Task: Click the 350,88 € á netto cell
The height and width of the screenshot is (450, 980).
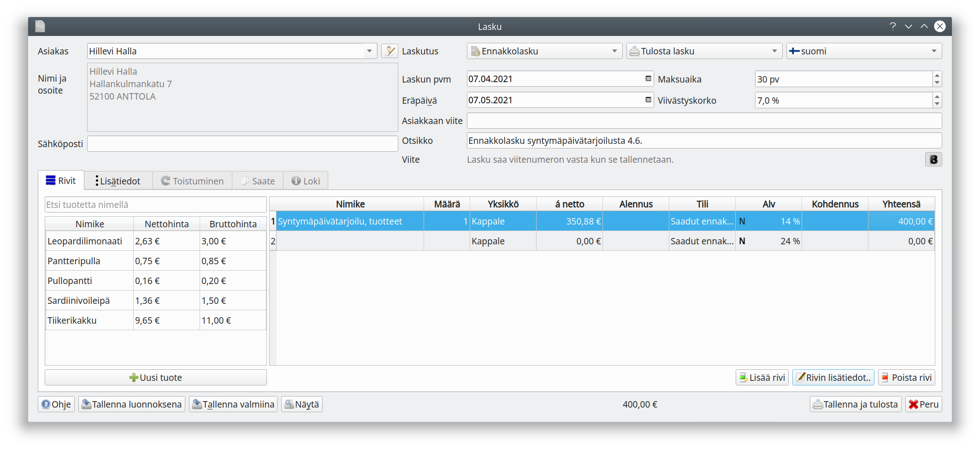Action: coord(569,221)
